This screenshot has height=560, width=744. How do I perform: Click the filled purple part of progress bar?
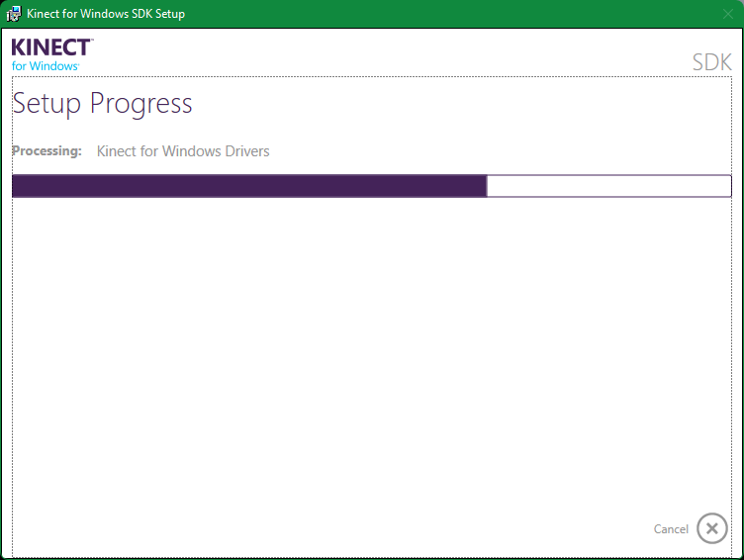[247, 186]
